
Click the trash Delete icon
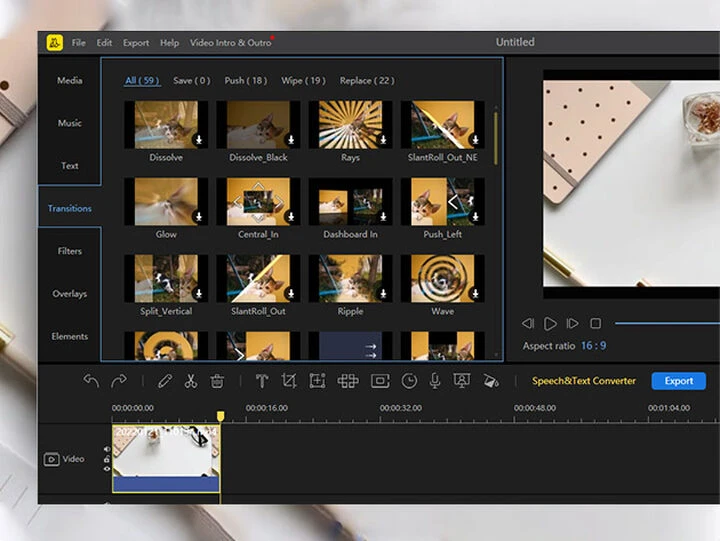[217, 381]
